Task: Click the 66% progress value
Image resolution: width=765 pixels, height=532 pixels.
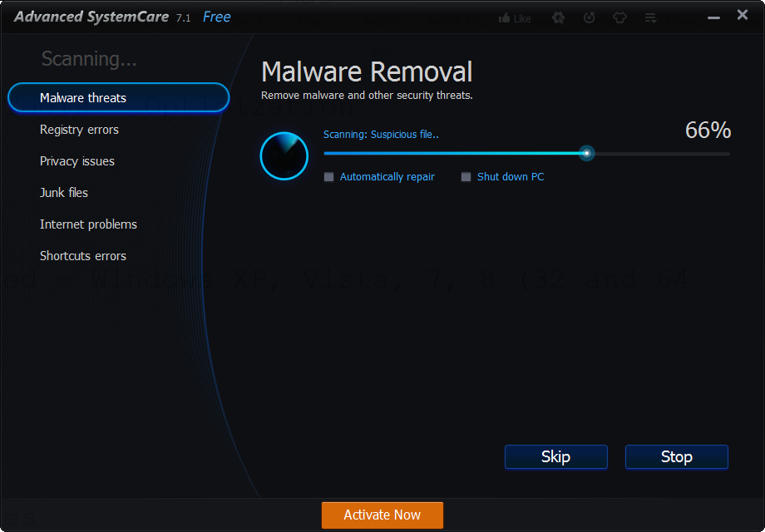Action: pos(708,131)
